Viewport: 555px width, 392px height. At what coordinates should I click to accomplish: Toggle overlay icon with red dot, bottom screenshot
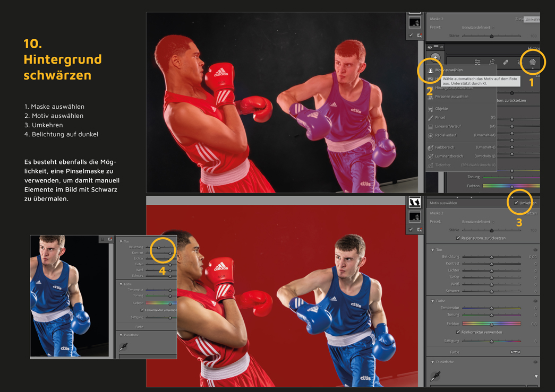click(x=419, y=229)
